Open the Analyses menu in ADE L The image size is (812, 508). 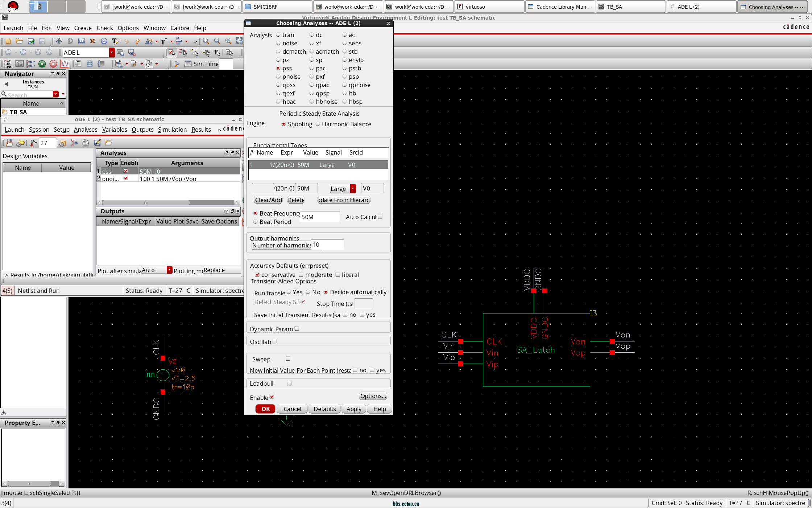click(86, 130)
